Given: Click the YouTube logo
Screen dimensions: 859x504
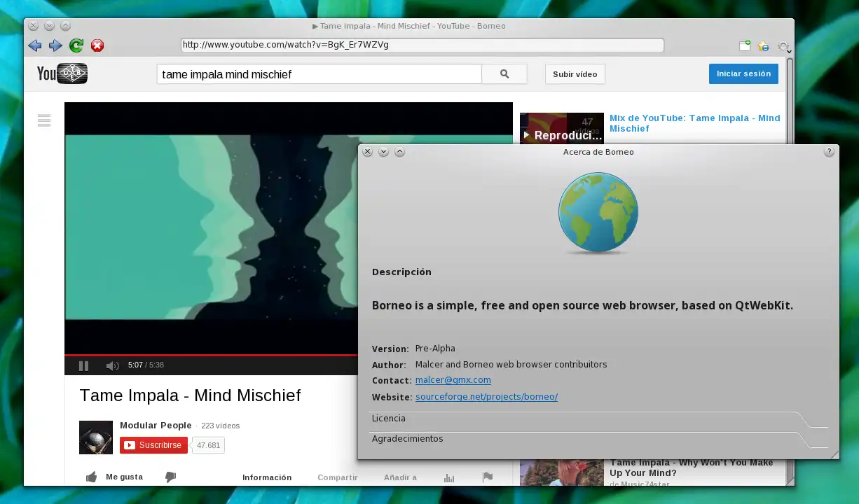Looking at the screenshot, I should (x=62, y=73).
